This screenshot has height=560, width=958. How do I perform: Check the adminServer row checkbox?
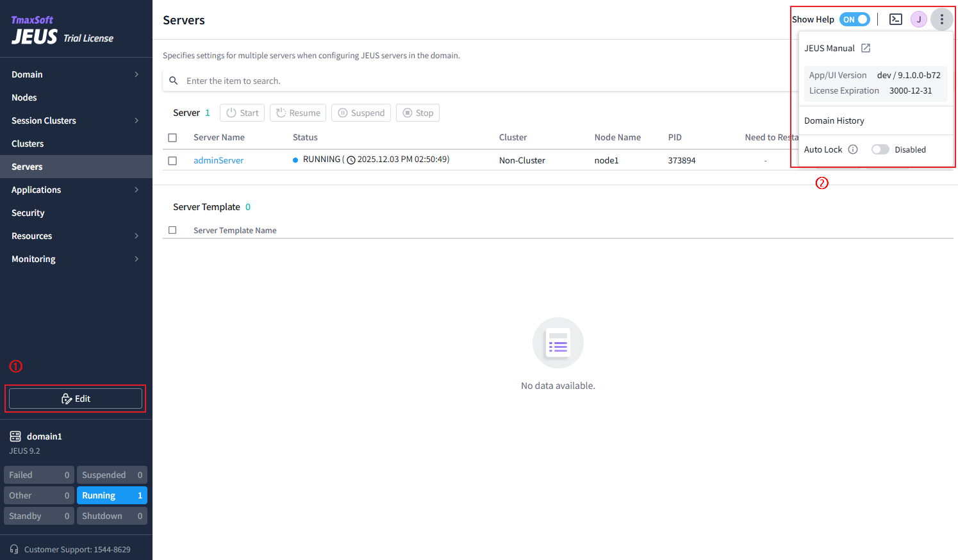pos(172,160)
